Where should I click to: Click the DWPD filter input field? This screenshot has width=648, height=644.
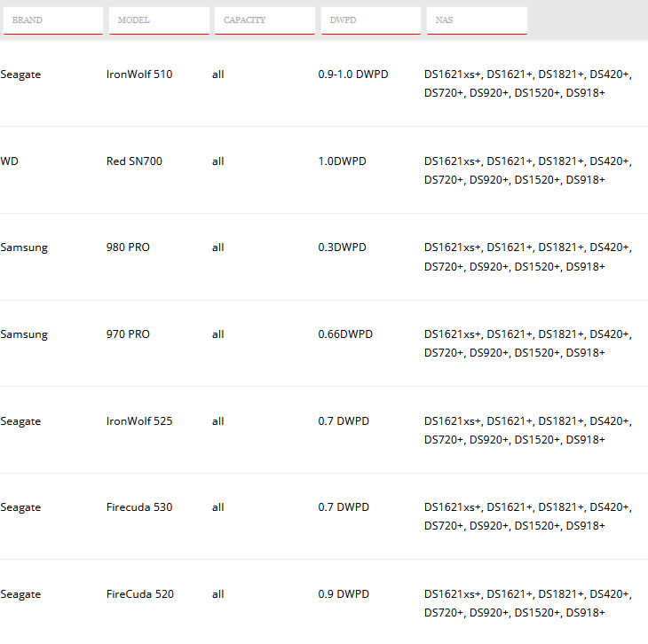(x=371, y=20)
